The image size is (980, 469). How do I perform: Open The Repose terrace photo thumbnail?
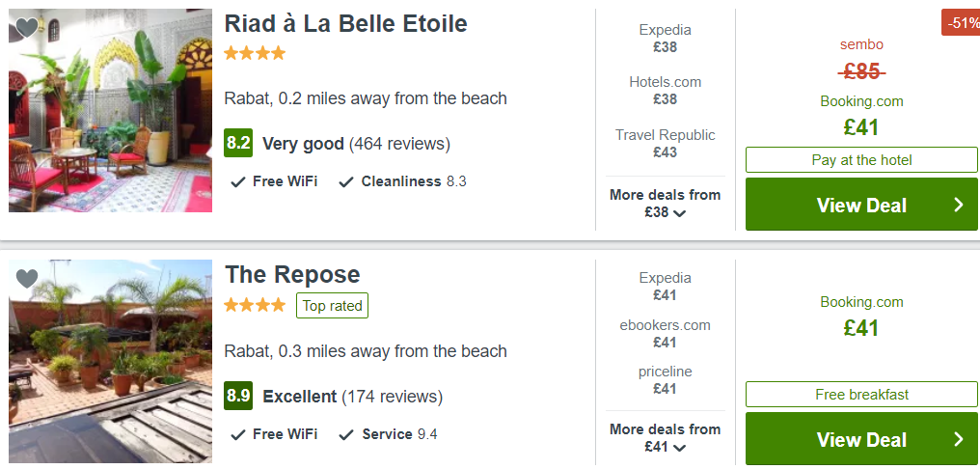click(x=110, y=362)
